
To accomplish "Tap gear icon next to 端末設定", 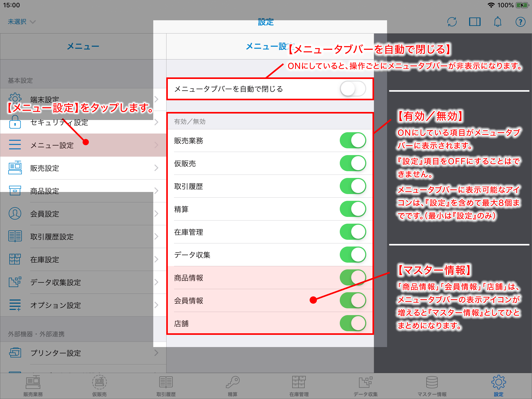I will point(15,99).
